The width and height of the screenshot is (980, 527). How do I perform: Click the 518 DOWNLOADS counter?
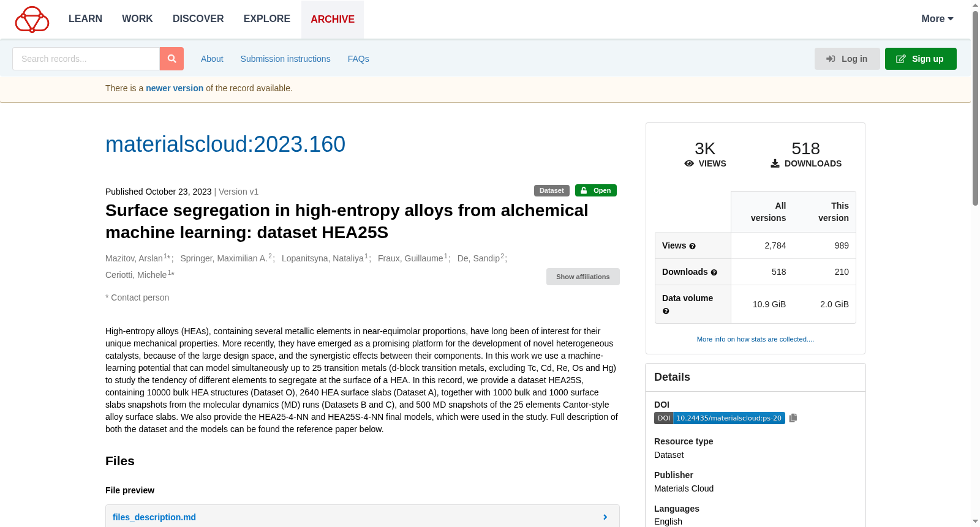click(805, 154)
